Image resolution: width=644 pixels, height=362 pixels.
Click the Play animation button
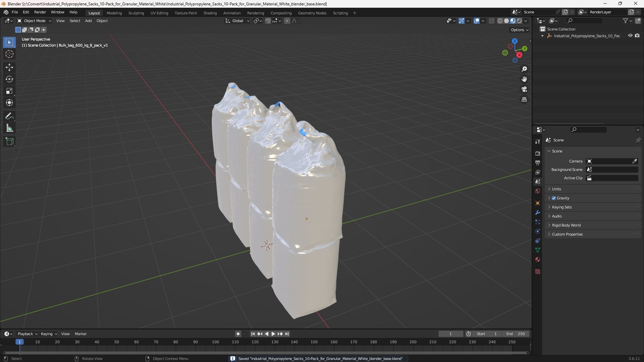point(273,334)
